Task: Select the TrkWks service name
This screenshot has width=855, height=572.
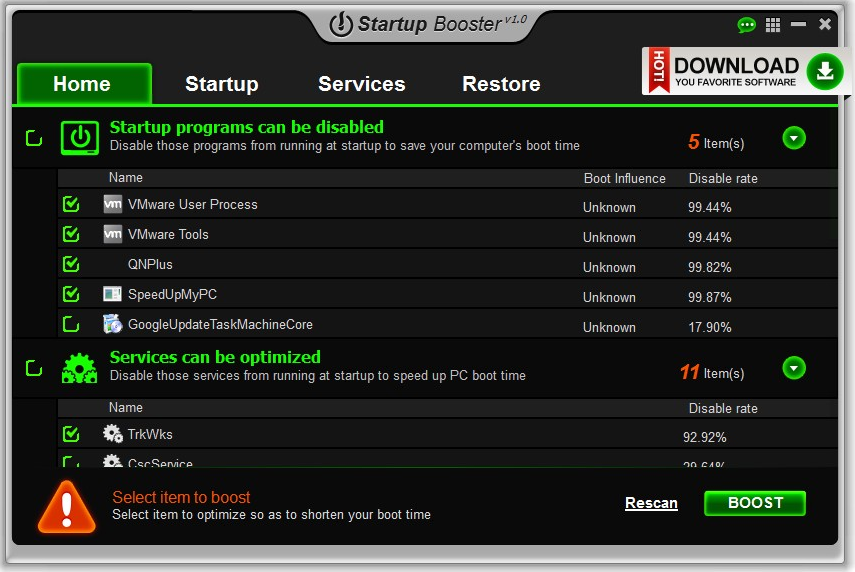Action: point(150,435)
